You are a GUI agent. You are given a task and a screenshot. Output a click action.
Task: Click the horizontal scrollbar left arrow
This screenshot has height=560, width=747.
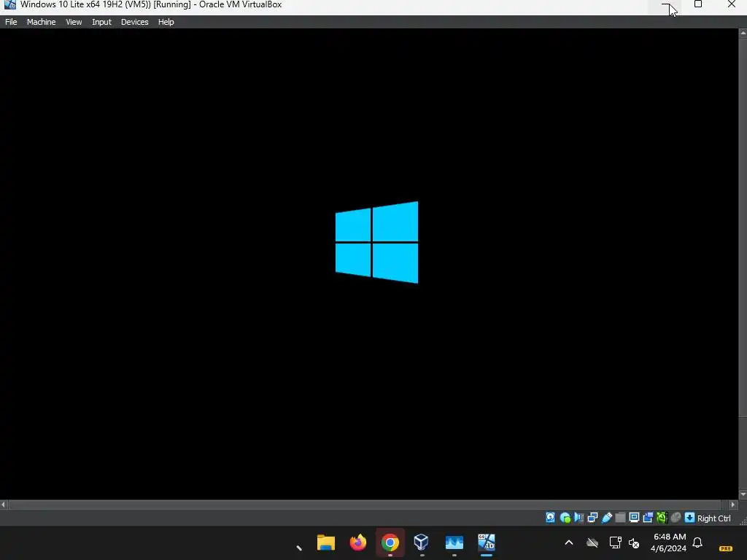tap(4, 505)
